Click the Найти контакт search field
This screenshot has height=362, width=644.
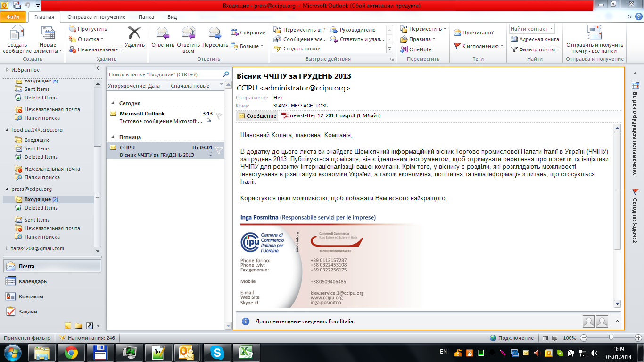coord(532,29)
